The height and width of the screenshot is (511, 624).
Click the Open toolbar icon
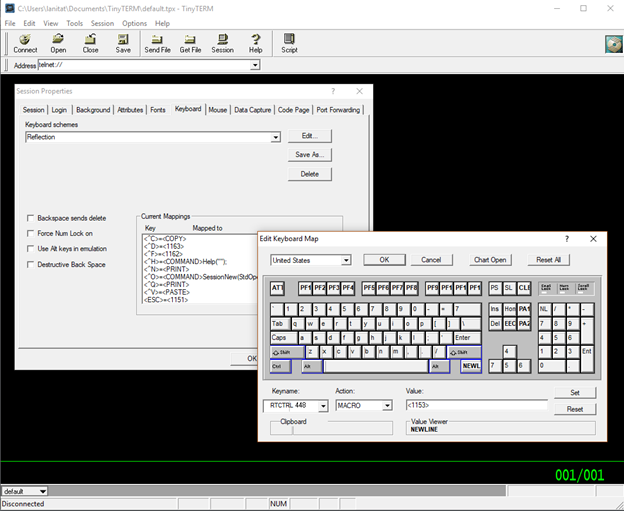pos(58,43)
